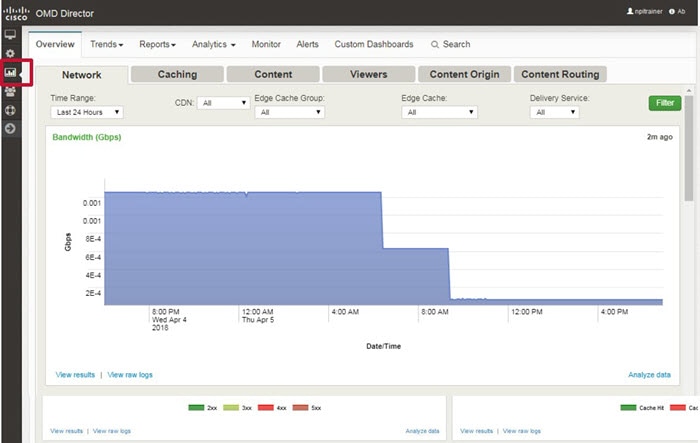Image resolution: width=700 pixels, height=443 pixels.
Task: Click the Cisco logo
Action: click(x=16, y=13)
